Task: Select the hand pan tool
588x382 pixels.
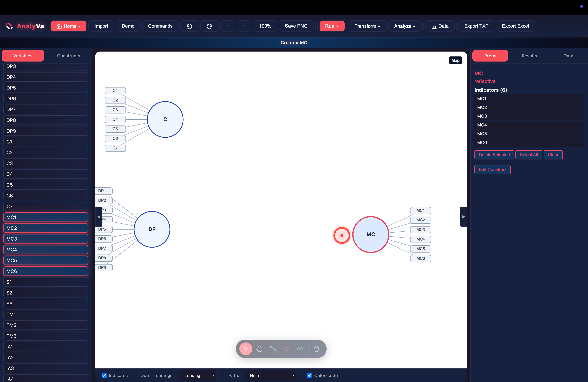Action: point(259,349)
